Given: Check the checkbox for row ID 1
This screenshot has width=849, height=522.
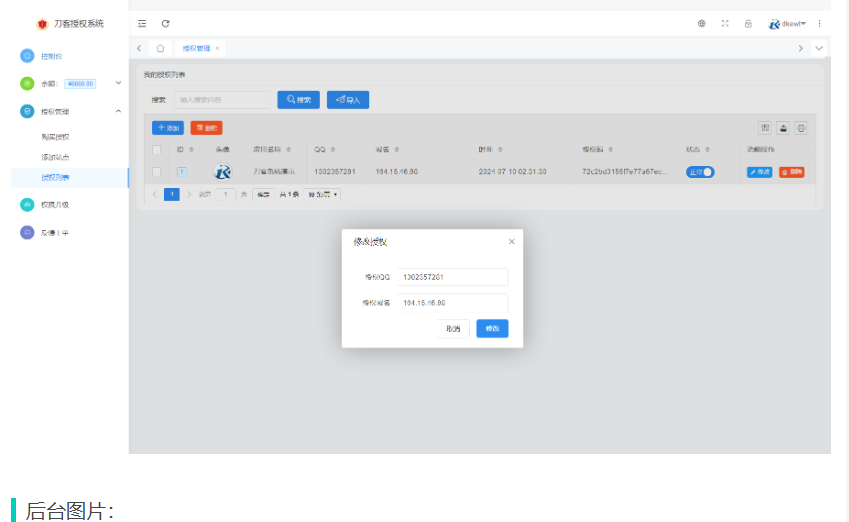Looking at the screenshot, I should [156, 172].
